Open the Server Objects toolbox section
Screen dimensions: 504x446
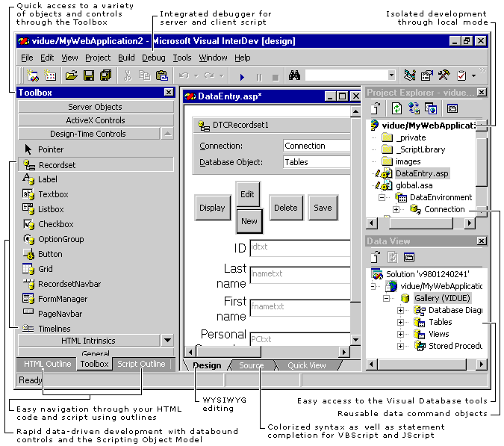tap(96, 107)
